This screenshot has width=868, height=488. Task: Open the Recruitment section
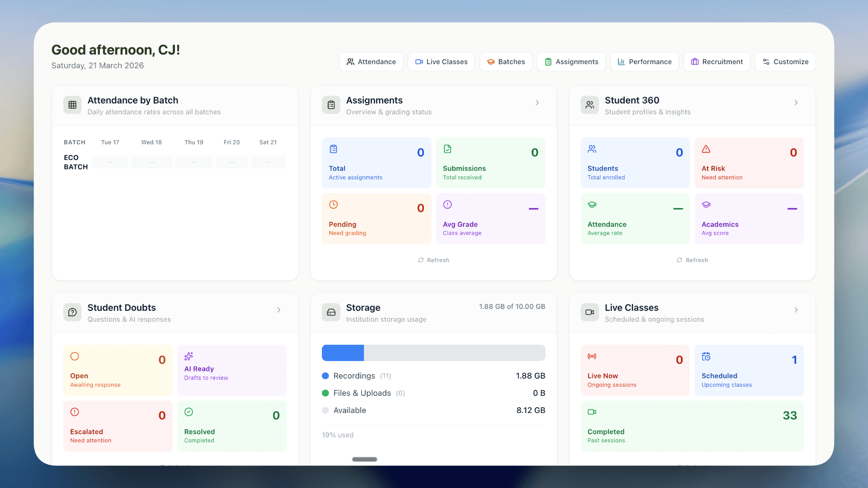coord(717,61)
